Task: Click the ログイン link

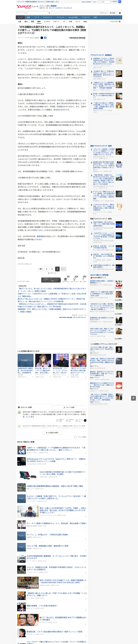Action: [x=42, y=8]
